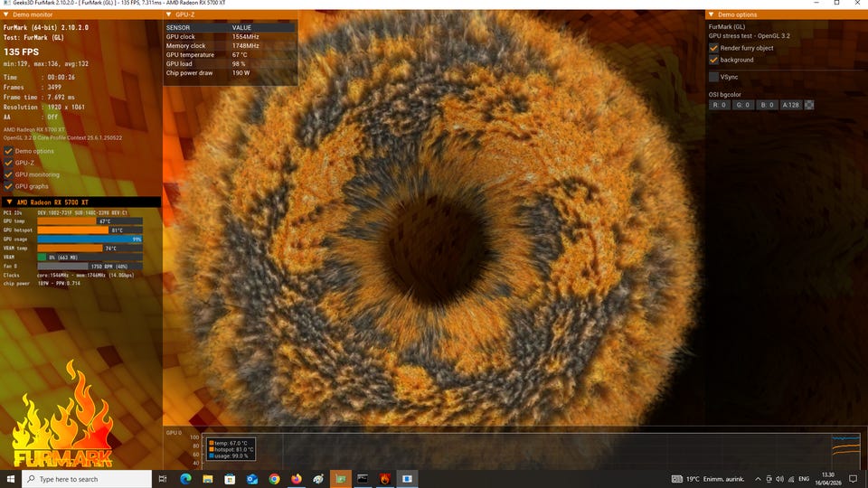The width and height of the screenshot is (868, 488).
Task: Switch to the FurMark flame taskbar icon
Action: pyautogui.click(x=385, y=479)
